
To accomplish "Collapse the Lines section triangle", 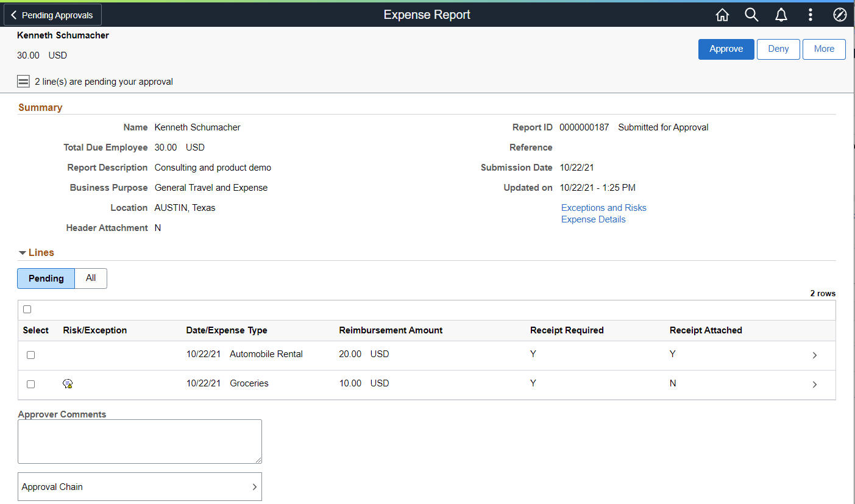I will (23, 252).
